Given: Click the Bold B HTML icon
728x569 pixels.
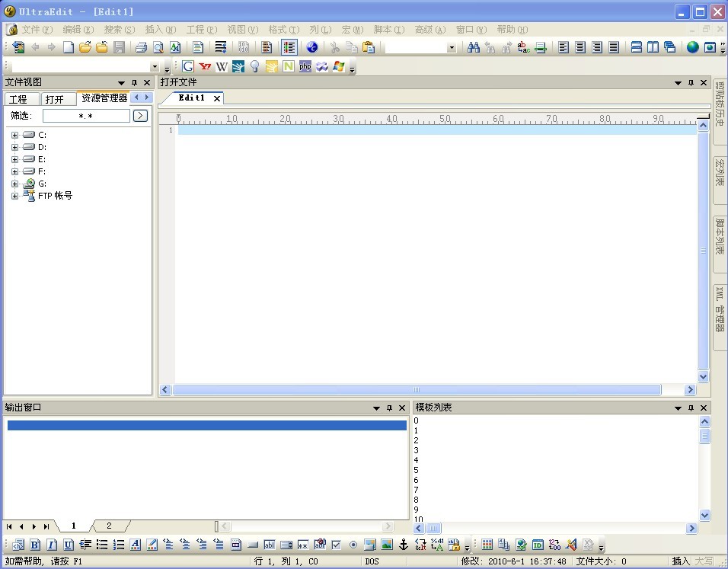Looking at the screenshot, I should [35, 545].
